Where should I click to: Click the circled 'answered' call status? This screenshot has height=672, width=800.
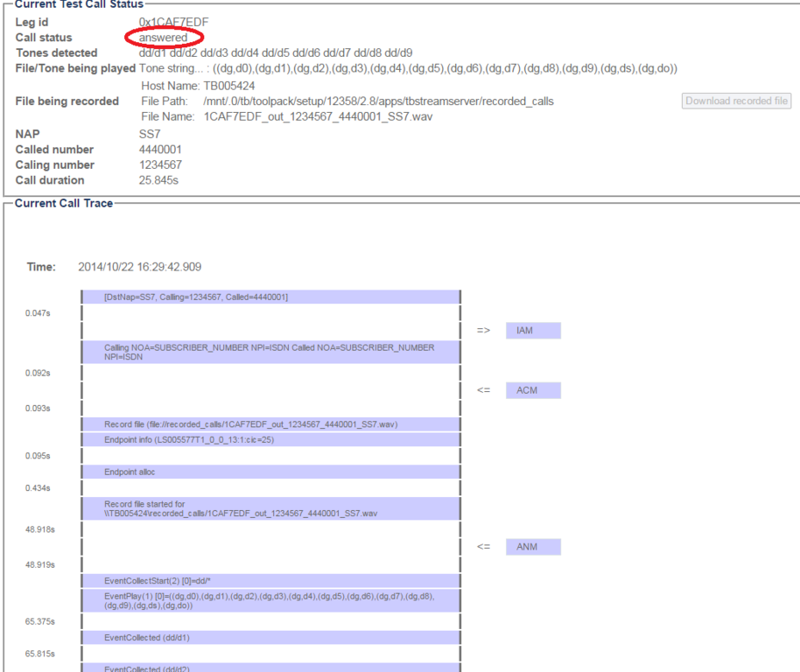click(164, 38)
